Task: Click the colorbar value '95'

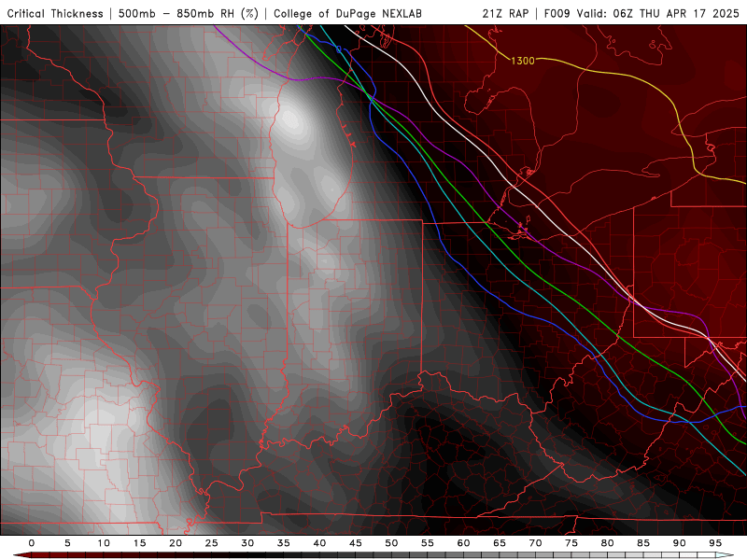Action: click(715, 543)
